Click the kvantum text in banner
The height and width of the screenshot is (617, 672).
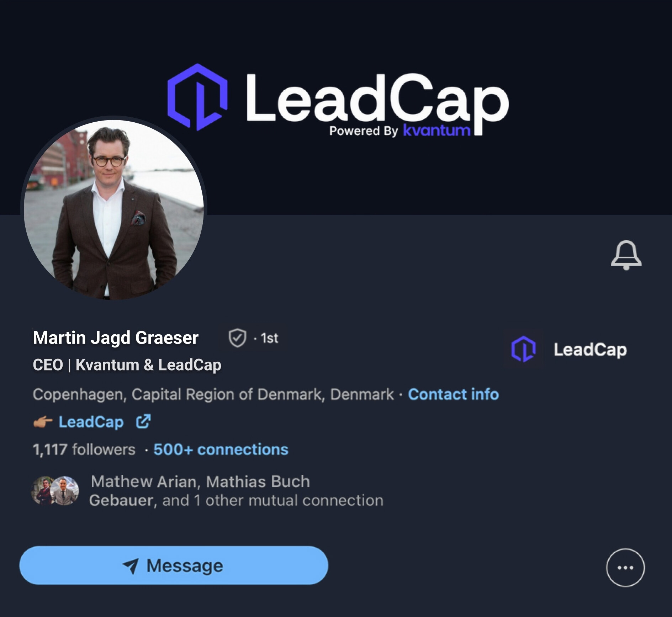click(437, 131)
